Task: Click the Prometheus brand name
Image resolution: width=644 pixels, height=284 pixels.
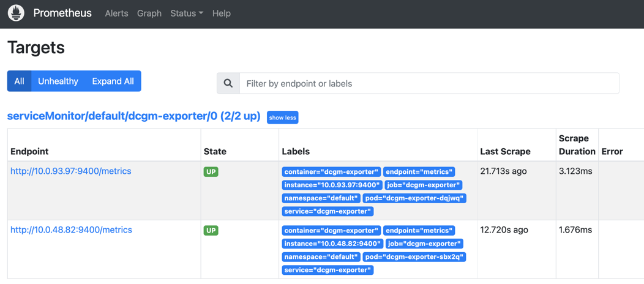Action: (x=62, y=13)
